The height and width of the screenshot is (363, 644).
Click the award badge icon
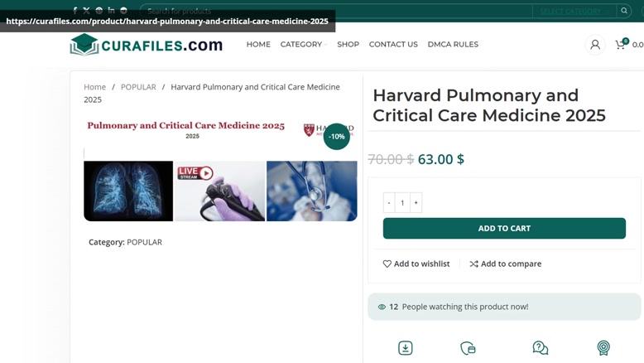pyautogui.click(x=603, y=348)
